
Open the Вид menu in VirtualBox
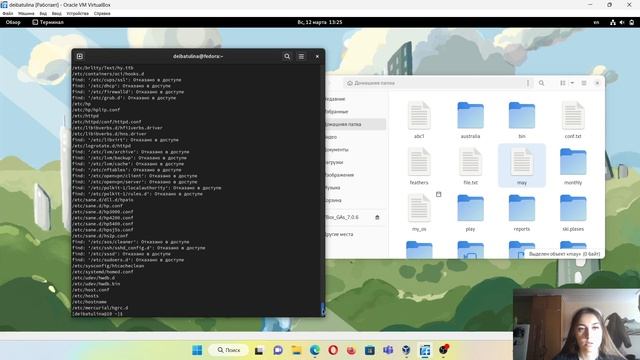[43, 13]
